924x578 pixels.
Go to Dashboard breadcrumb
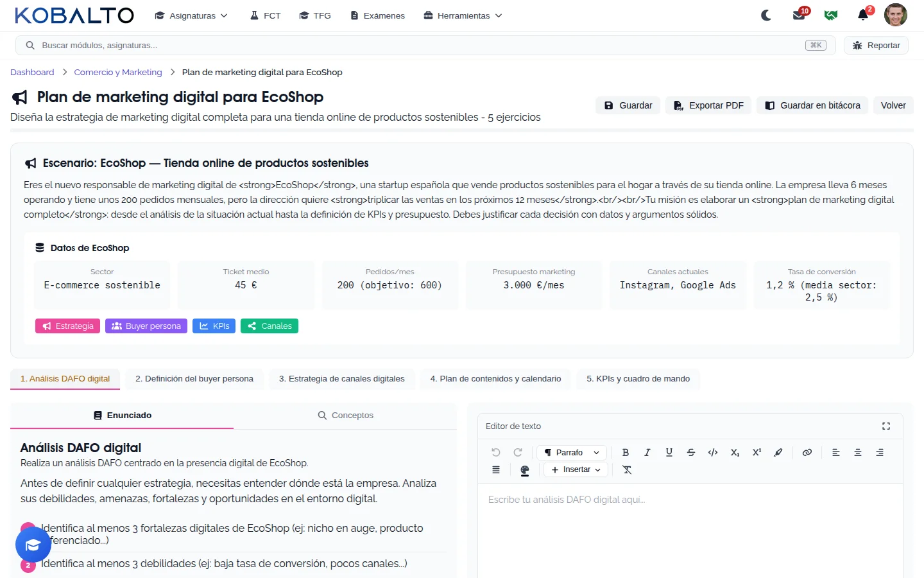32,72
